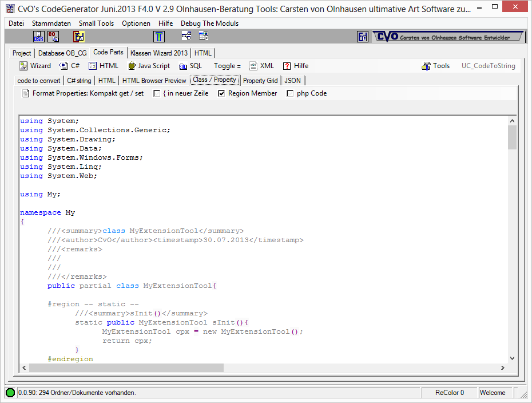Click the UC_CodeToString label
This screenshot has height=403, width=532.
488,66
